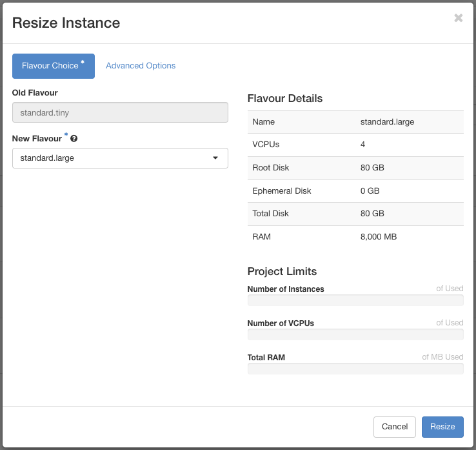Click the VCPUs row in Flavour Details
The height and width of the screenshot is (450, 476).
355,145
